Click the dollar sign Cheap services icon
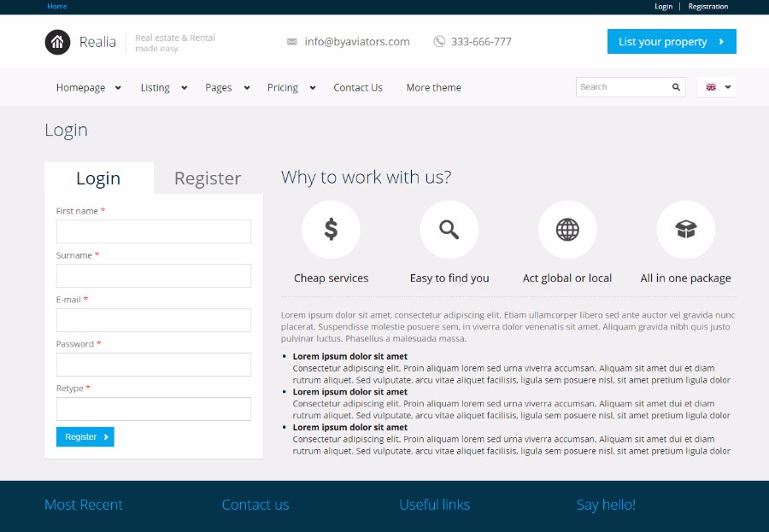The height and width of the screenshot is (532, 769). coord(331,230)
